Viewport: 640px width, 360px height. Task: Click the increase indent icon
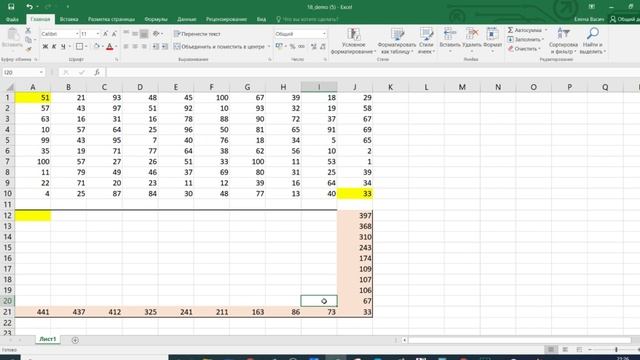[x=164, y=47]
